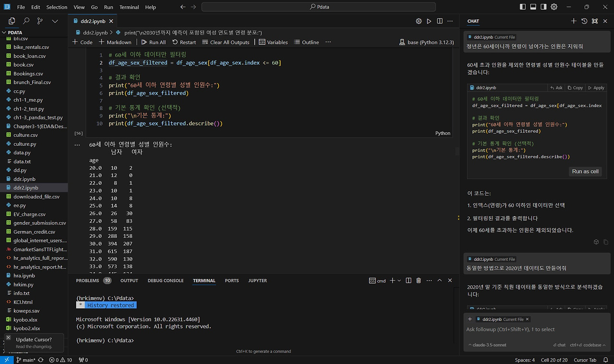
Task: Open the Variables view
Action: pyautogui.click(x=273, y=42)
